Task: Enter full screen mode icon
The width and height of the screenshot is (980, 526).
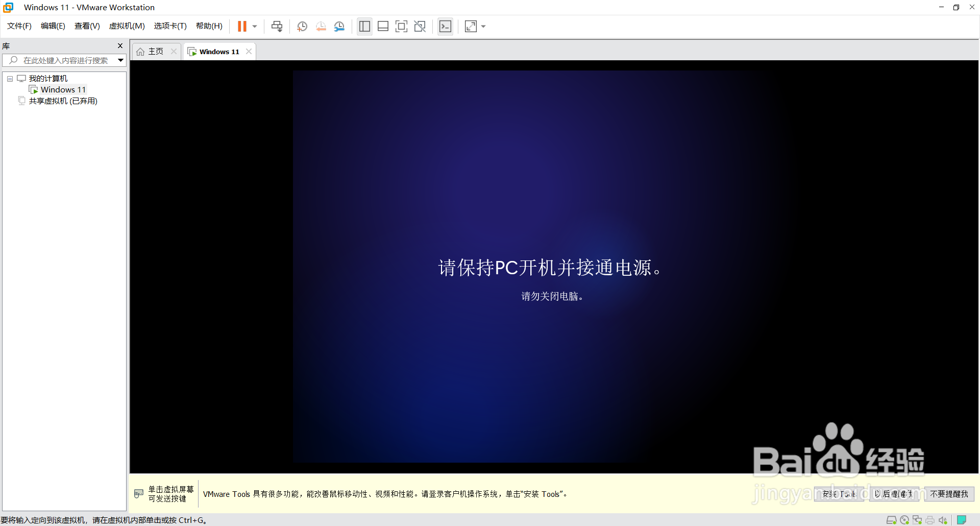Action: click(402, 27)
